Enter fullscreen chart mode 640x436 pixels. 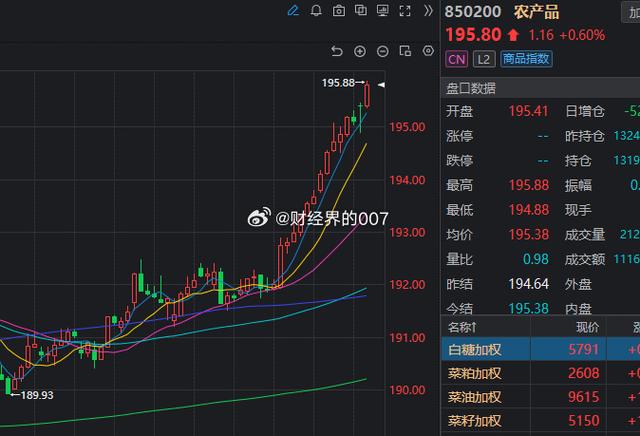pyautogui.click(x=407, y=11)
